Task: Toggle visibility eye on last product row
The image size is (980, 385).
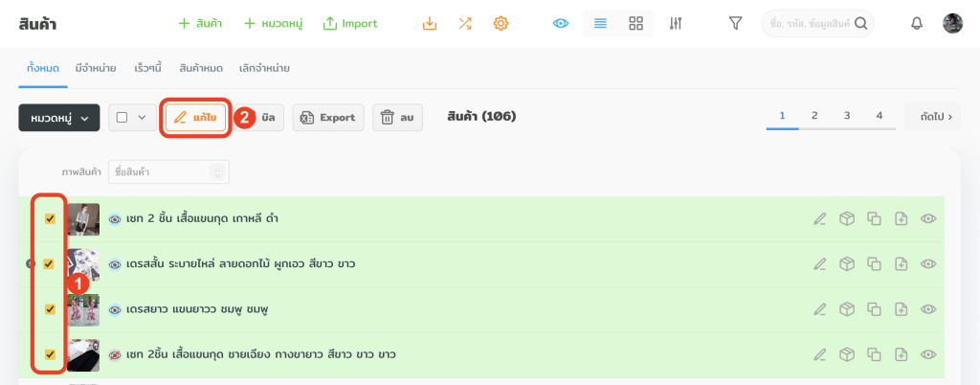Action: tap(927, 354)
